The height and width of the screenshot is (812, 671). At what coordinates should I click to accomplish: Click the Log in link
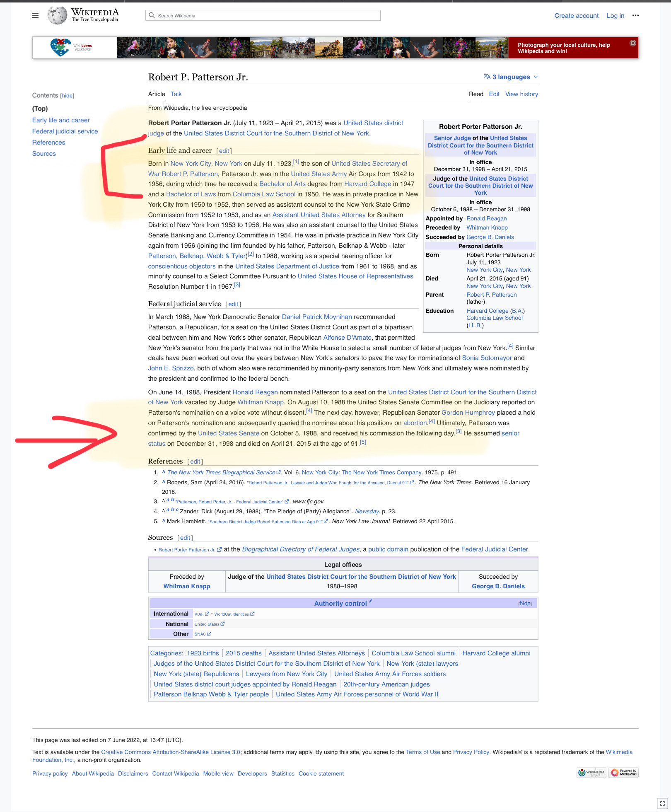[x=615, y=15]
